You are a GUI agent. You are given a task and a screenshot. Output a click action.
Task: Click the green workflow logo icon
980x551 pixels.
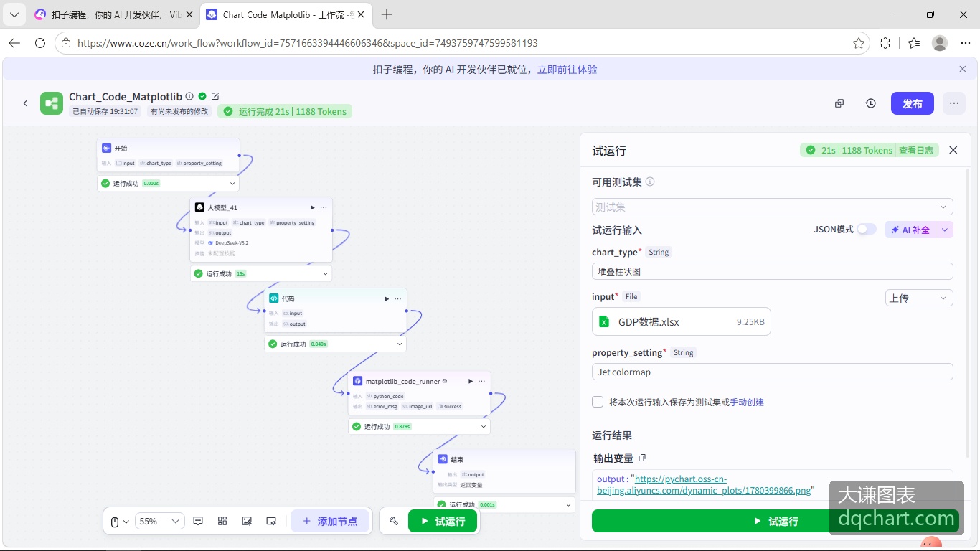52,103
